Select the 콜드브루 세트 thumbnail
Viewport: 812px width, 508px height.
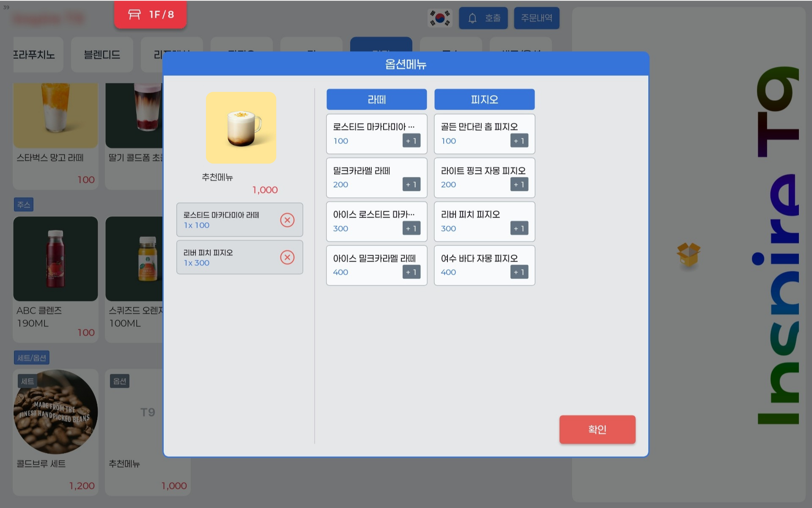click(x=55, y=412)
